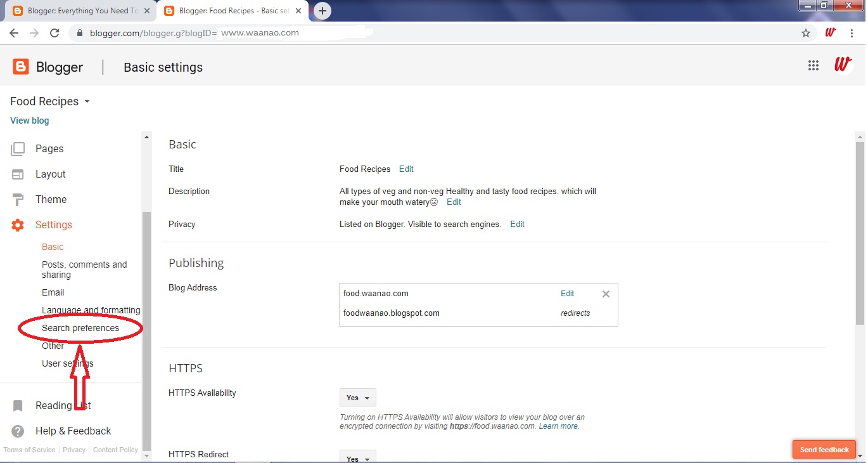Click the Reading List bookmark icon
This screenshot has width=868, height=463.
pyautogui.click(x=18, y=406)
